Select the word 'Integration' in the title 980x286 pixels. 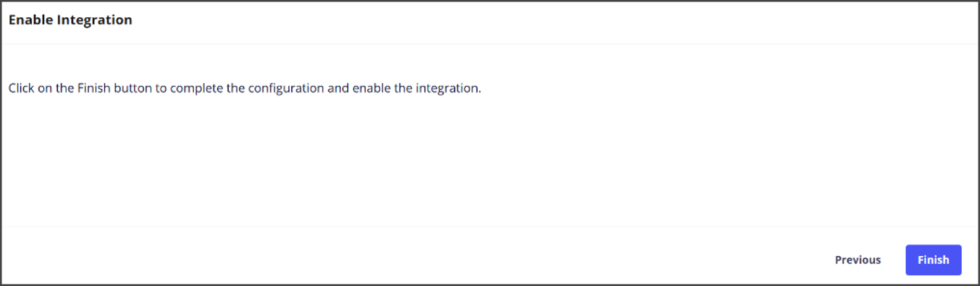(94, 20)
